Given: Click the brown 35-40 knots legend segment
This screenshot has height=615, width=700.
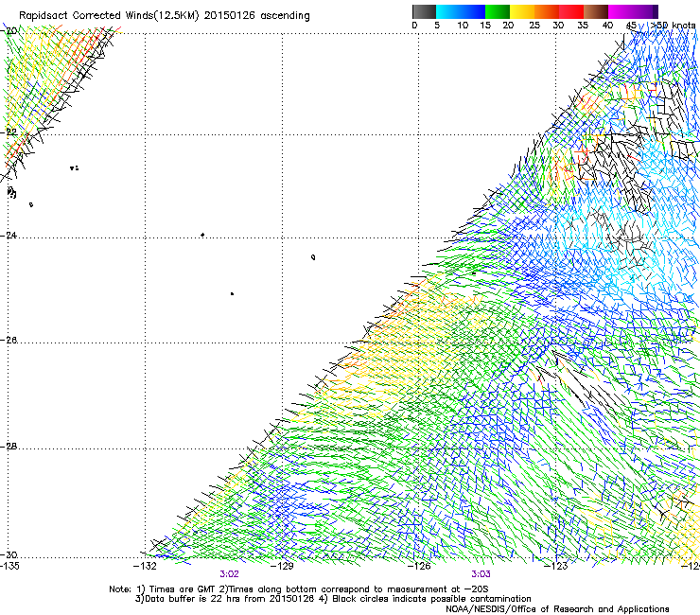Looking at the screenshot, I should (596, 11).
